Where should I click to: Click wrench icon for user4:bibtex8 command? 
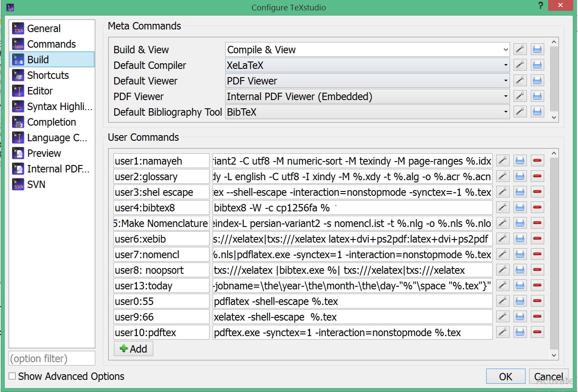click(503, 207)
